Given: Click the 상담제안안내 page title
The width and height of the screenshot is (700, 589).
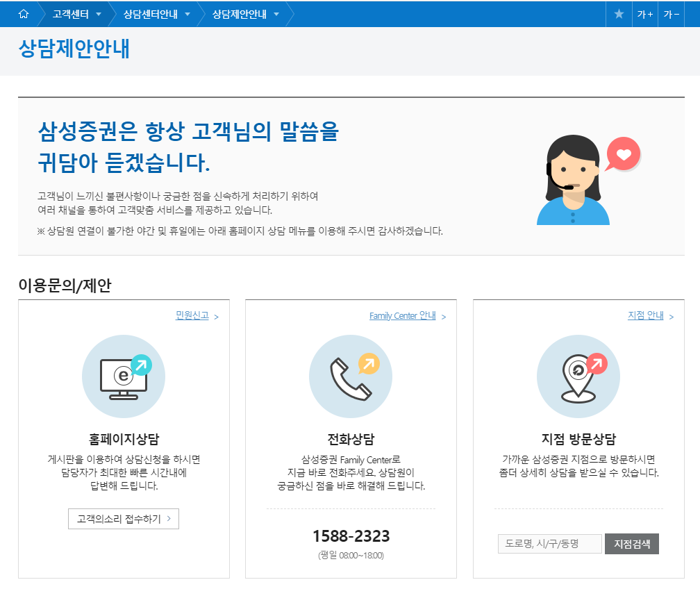Looking at the screenshot, I should 74,49.
